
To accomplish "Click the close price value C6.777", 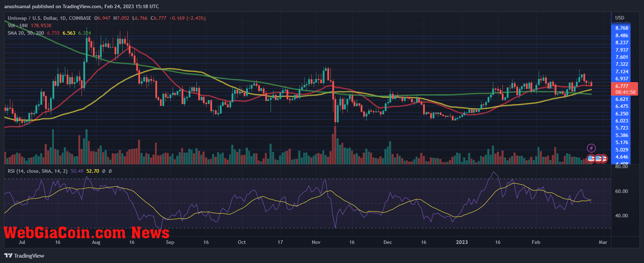I will click(158, 18).
